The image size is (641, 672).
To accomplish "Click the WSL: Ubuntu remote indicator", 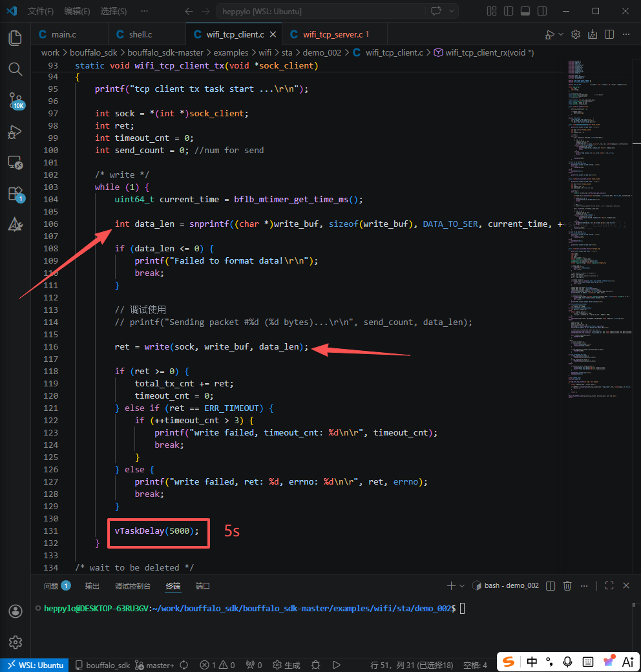I will click(34, 665).
